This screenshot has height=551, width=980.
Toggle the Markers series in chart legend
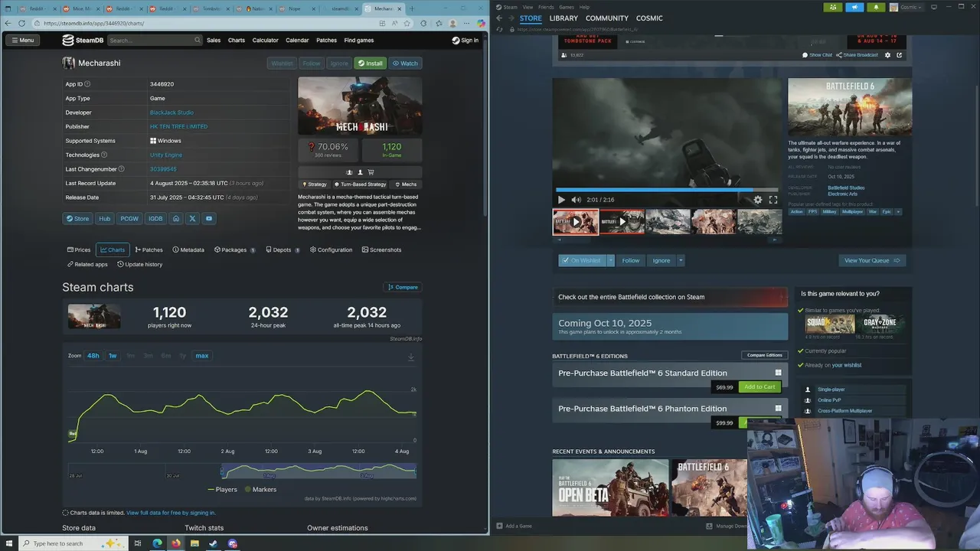point(260,489)
